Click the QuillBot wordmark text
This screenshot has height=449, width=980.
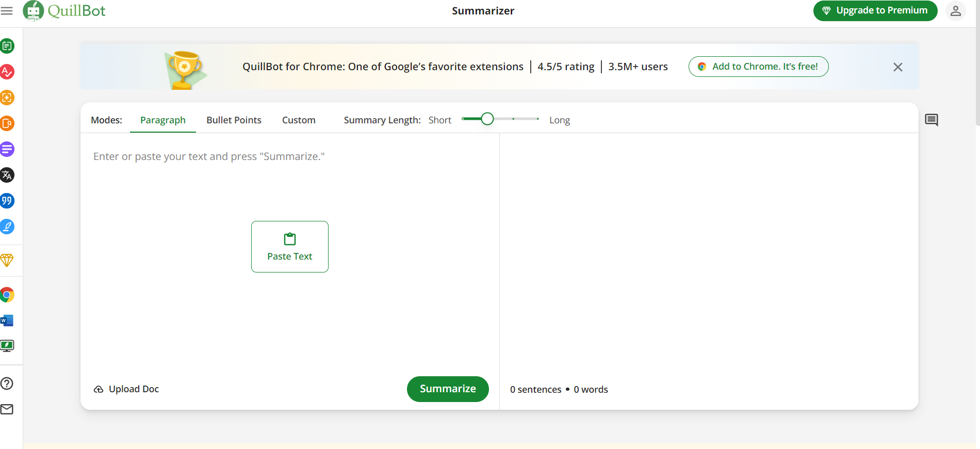[77, 11]
